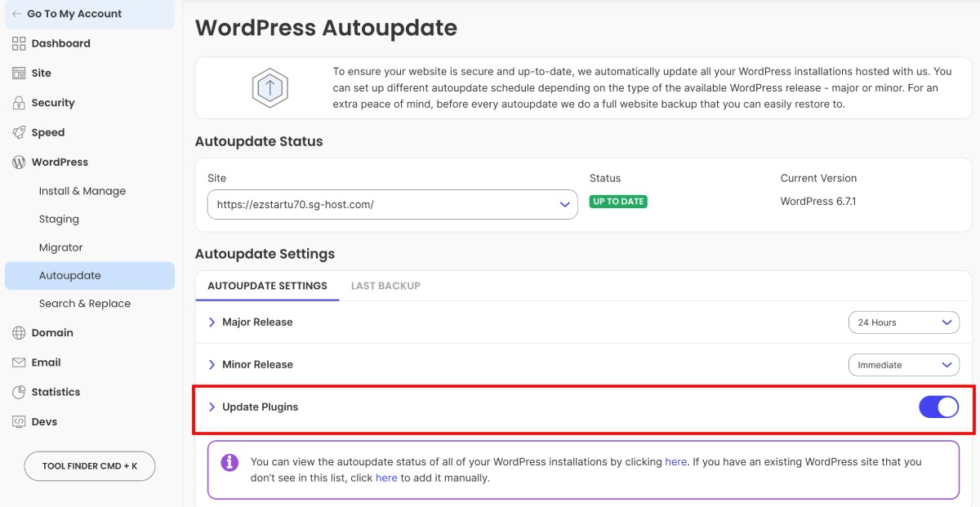Viewport: 980px width, 507px height.
Task: Click the Statistics sidebar icon
Action: pos(18,392)
